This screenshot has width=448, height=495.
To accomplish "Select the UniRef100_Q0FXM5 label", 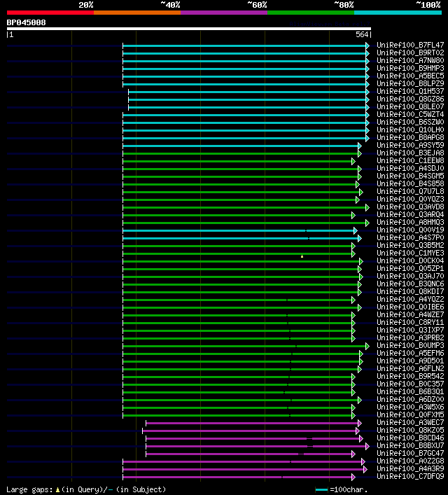I will (410, 414).
